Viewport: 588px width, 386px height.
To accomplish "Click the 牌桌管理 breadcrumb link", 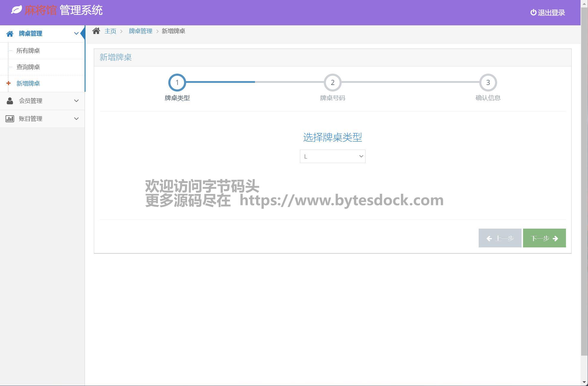I will point(140,31).
